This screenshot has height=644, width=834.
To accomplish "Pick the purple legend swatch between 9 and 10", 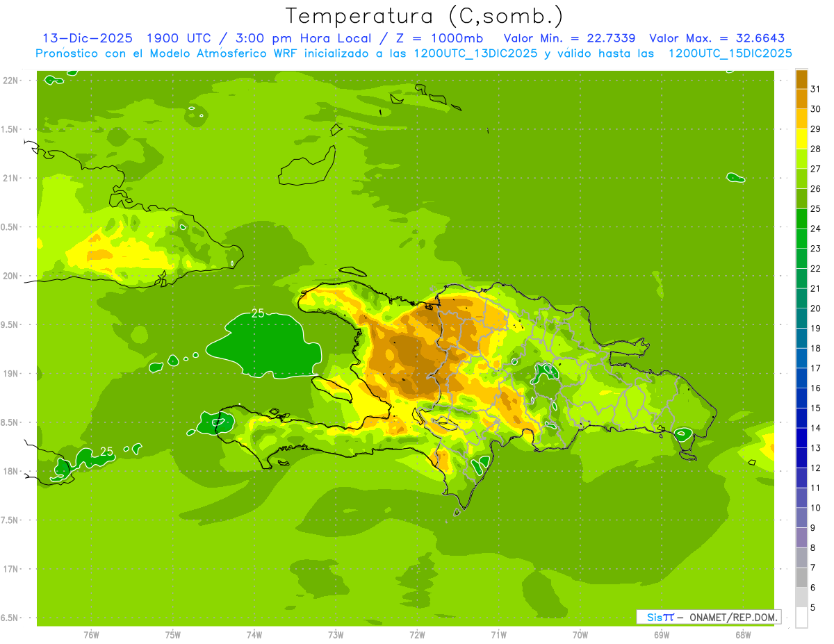I will pos(801,518).
